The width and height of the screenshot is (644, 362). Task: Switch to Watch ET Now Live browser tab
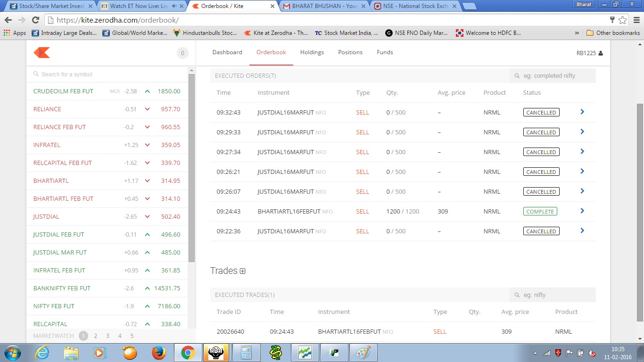(x=141, y=6)
